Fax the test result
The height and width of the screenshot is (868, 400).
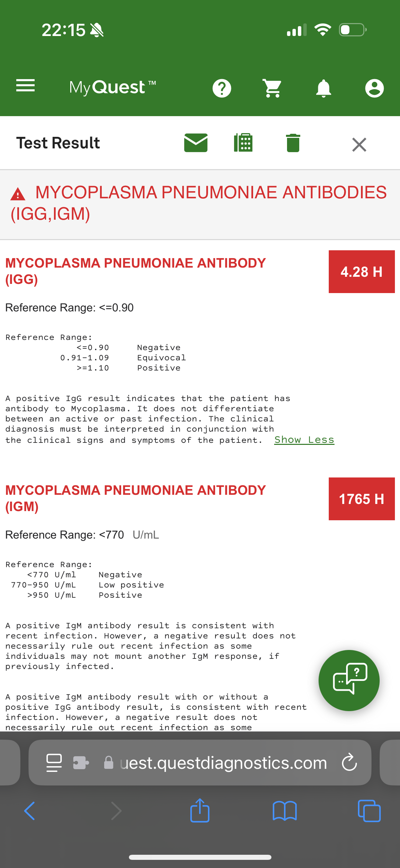pos(243,143)
